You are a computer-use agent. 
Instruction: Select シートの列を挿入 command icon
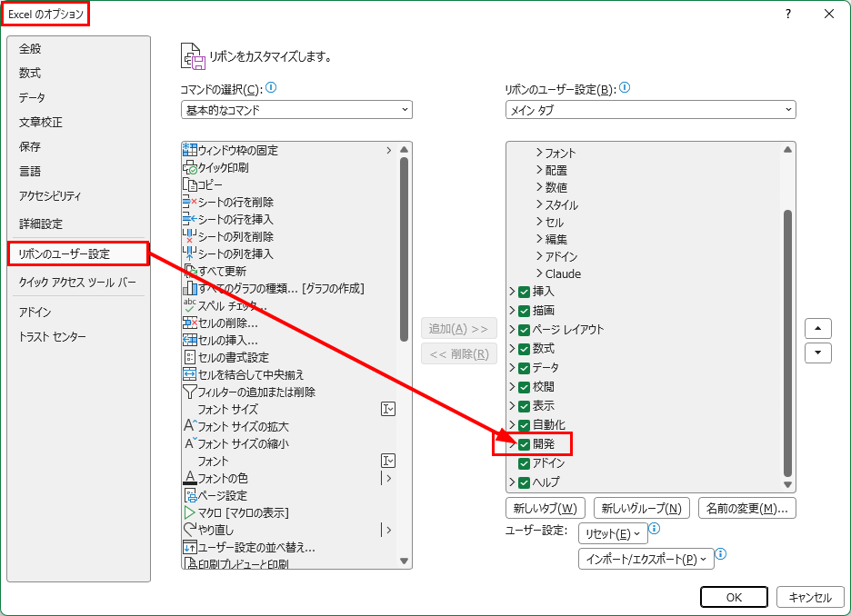tap(189, 253)
